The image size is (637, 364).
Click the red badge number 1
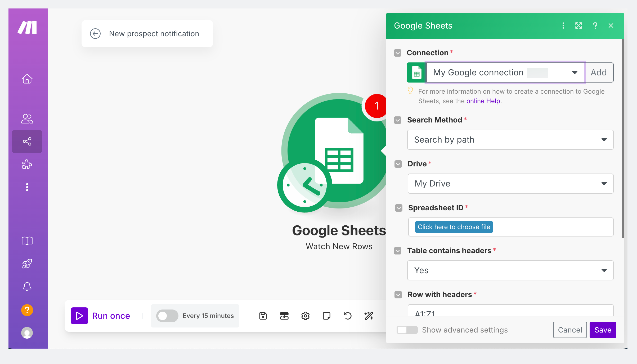376,106
